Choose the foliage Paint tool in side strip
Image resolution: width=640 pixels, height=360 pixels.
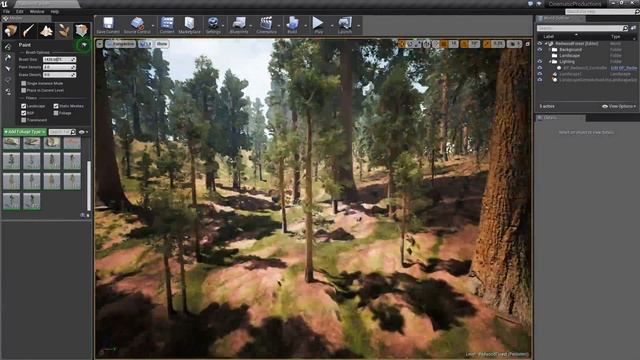8,47
